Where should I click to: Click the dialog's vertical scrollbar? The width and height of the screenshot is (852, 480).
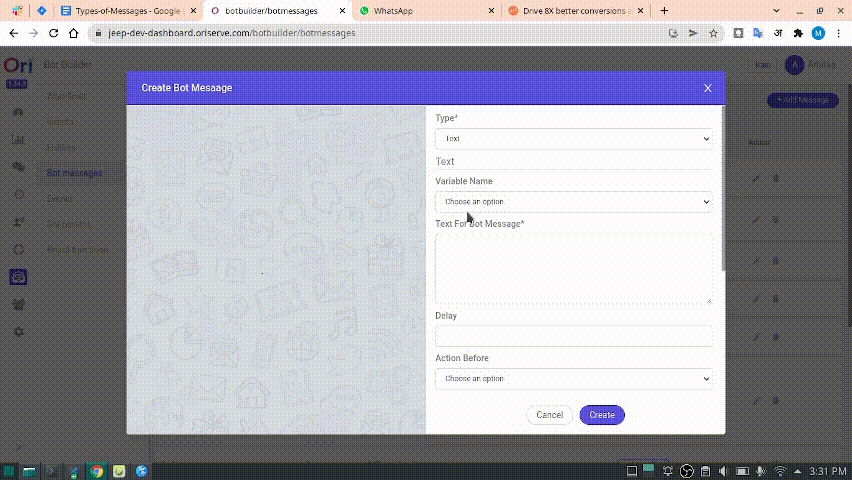[x=723, y=188]
